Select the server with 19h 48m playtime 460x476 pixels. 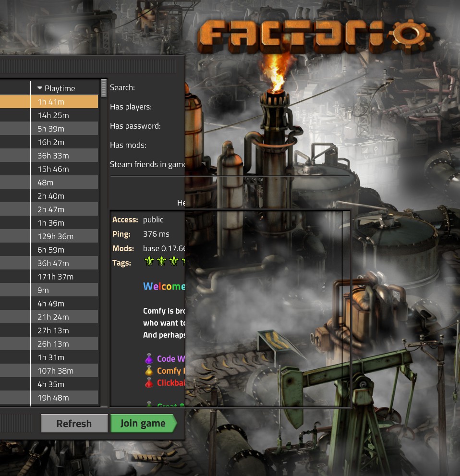(49, 398)
